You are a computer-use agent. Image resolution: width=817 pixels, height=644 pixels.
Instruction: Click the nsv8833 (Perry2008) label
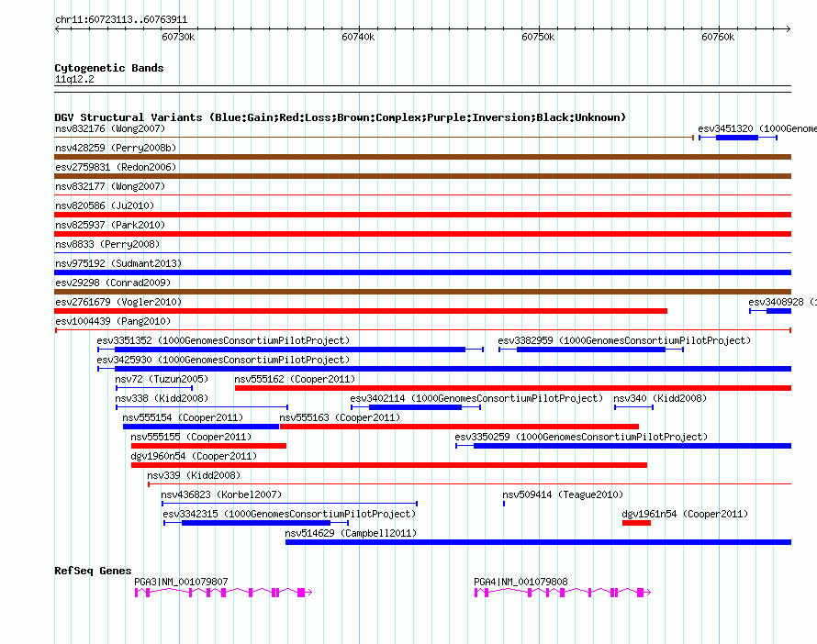[x=107, y=244]
